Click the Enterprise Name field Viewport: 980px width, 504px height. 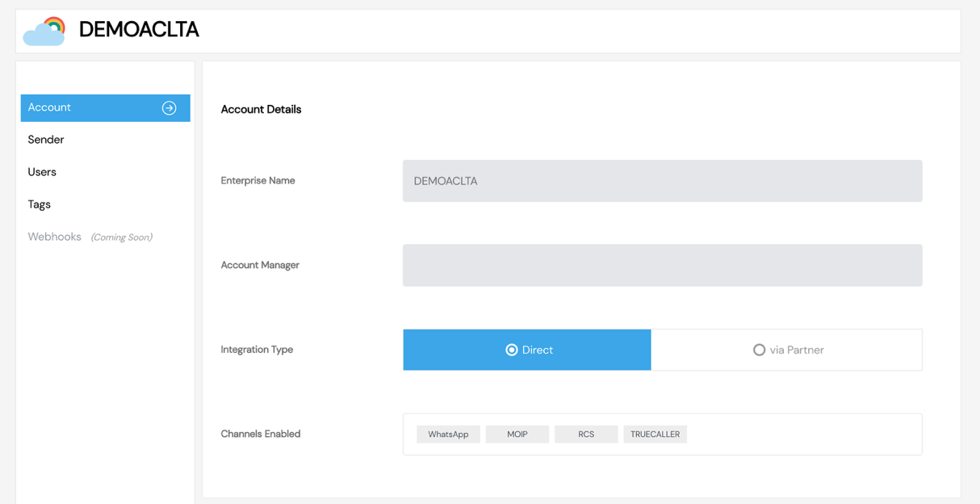click(663, 181)
